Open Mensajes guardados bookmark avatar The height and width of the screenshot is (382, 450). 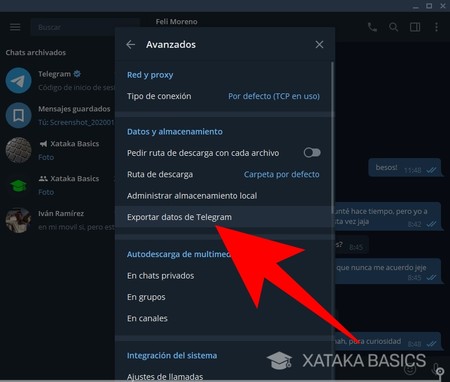tap(18, 115)
